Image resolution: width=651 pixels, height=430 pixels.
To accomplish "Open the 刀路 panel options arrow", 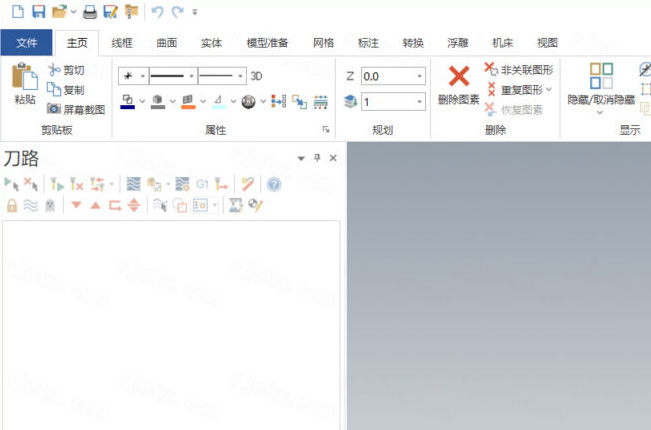I will 301,158.
